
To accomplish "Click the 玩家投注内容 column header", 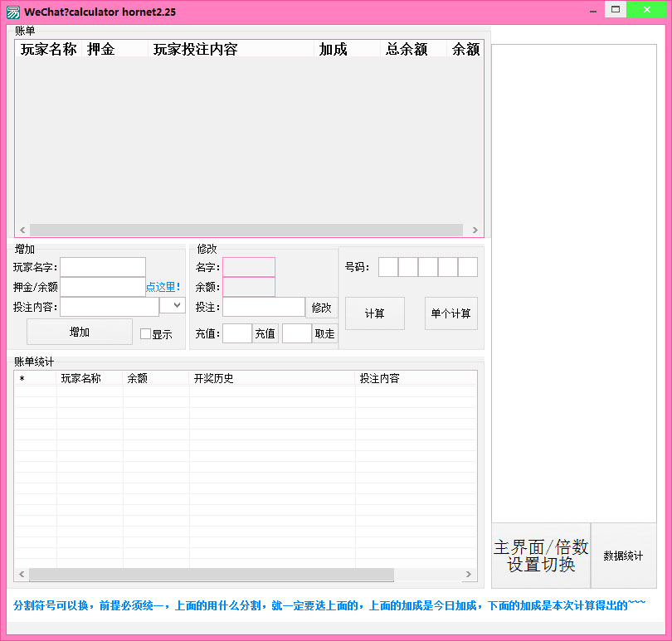I will click(231, 49).
